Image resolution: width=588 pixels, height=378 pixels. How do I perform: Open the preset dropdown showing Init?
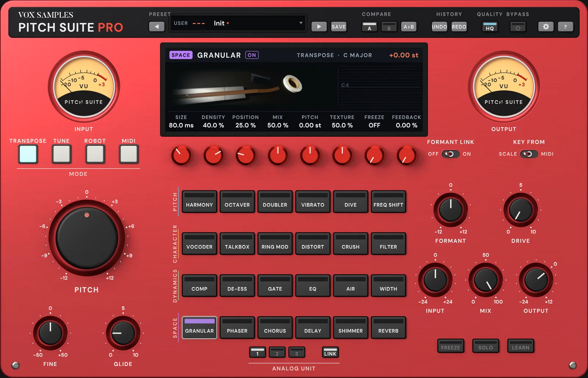[238, 23]
